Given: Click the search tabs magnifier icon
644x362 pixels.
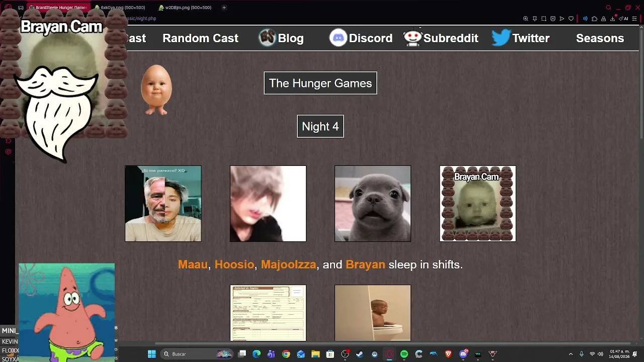Looking at the screenshot, I should pos(608,8).
